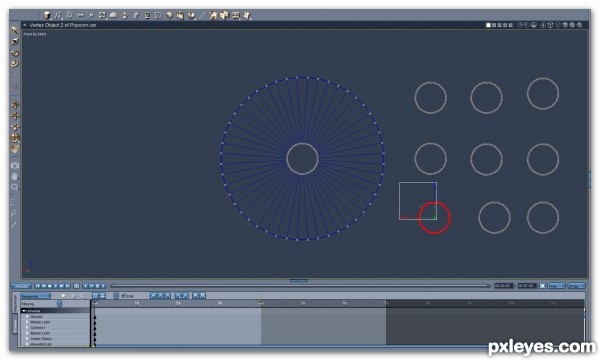Click the magnifier zoom tool in left toolbar
Viewport: 600px width, 360px height.
coord(15,187)
